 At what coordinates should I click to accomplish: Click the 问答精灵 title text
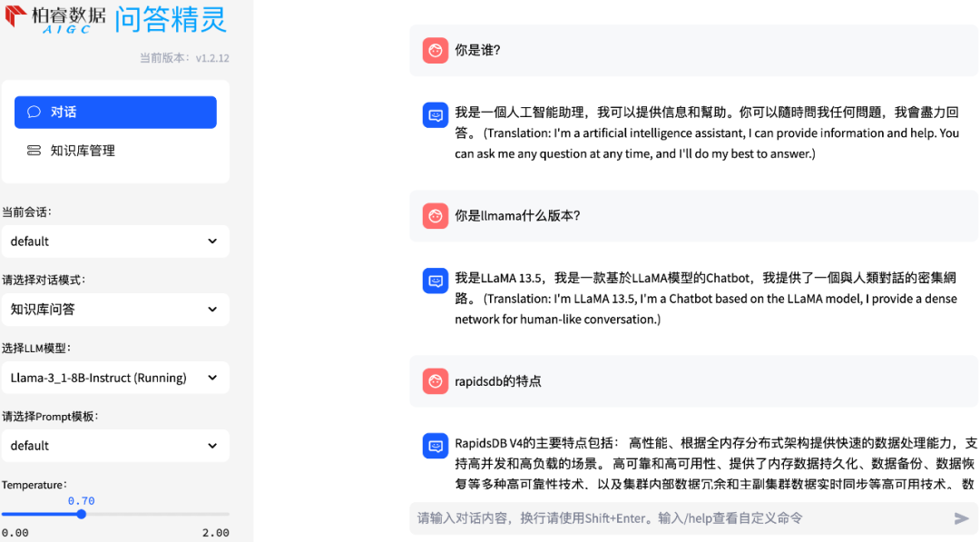(x=170, y=19)
